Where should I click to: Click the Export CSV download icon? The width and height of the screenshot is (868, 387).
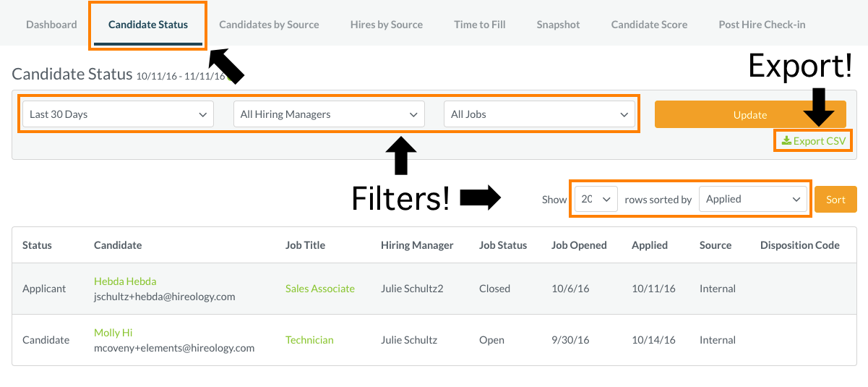pyautogui.click(x=786, y=141)
